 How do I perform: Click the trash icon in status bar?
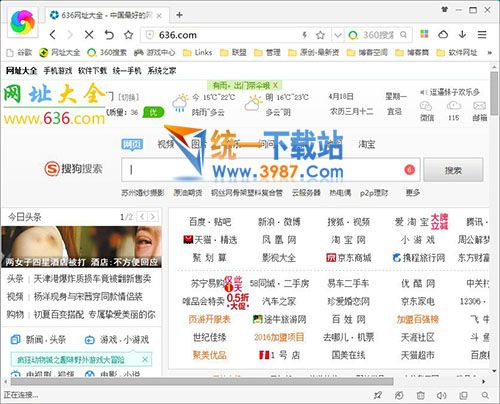421,395
